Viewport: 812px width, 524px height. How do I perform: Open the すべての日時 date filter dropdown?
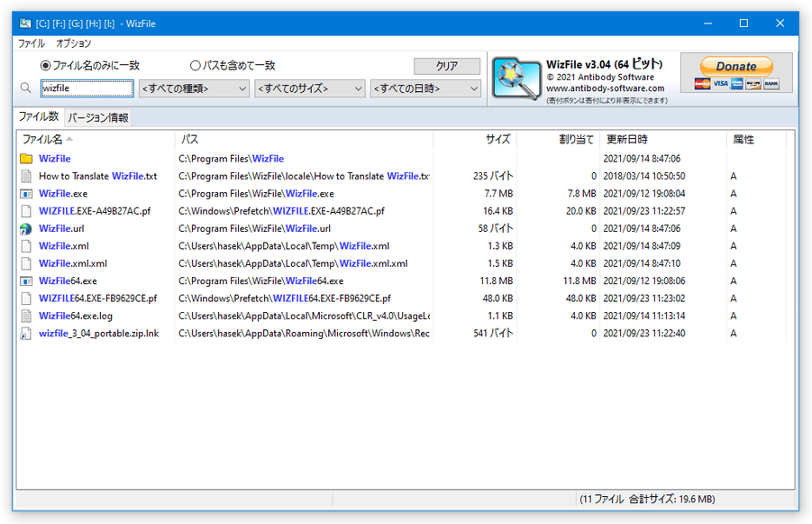[425, 88]
